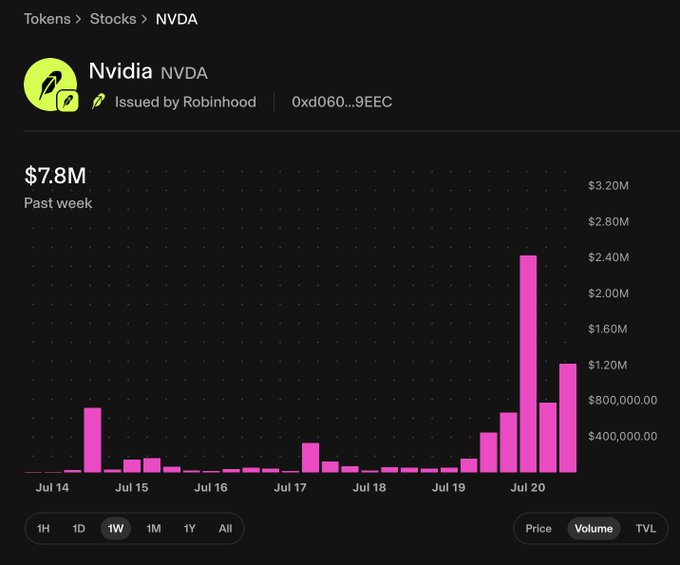The width and height of the screenshot is (680, 565).
Task: Select the Volume chart view
Action: click(x=594, y=529)
